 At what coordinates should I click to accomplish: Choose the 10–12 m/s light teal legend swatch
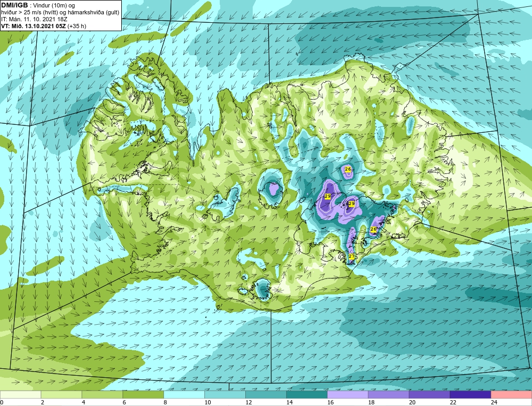225,394
